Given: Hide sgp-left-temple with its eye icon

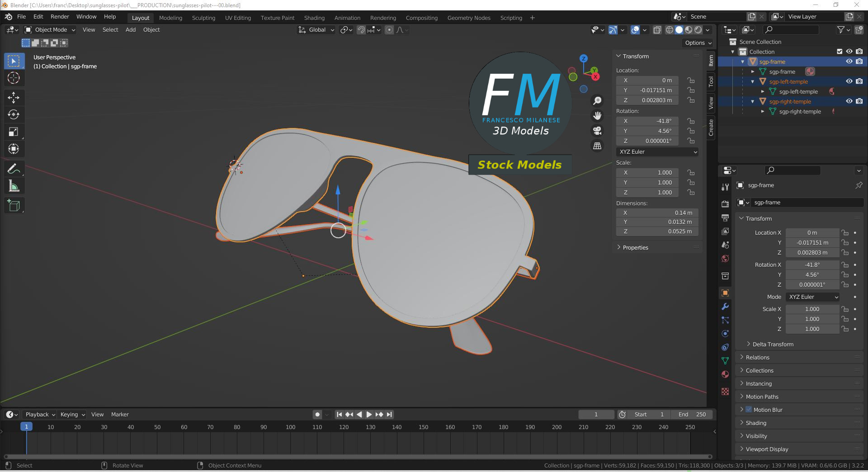Looking at the screenshot, I should 849,81.
